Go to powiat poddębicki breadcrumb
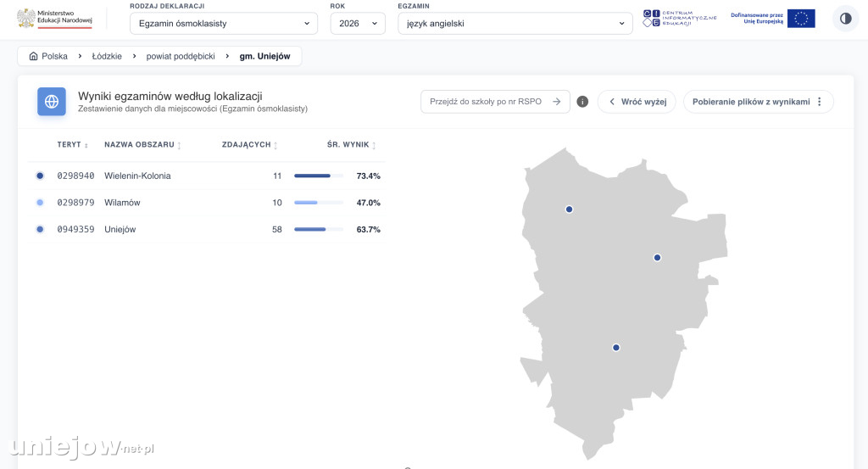 click(181, 56)
